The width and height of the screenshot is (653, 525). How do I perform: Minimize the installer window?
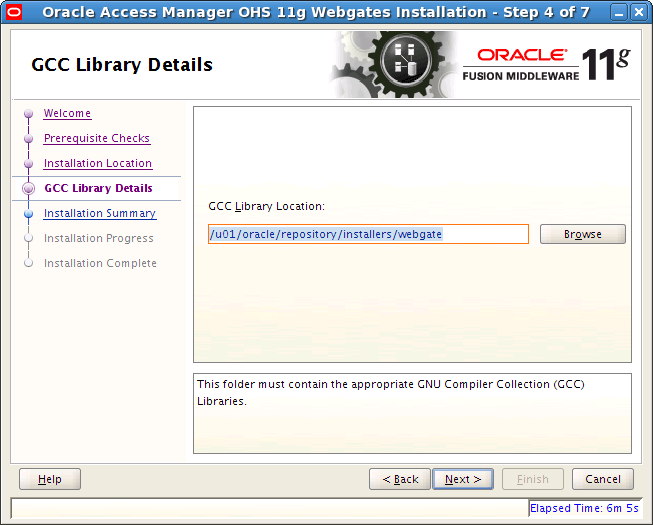(619, 12)
